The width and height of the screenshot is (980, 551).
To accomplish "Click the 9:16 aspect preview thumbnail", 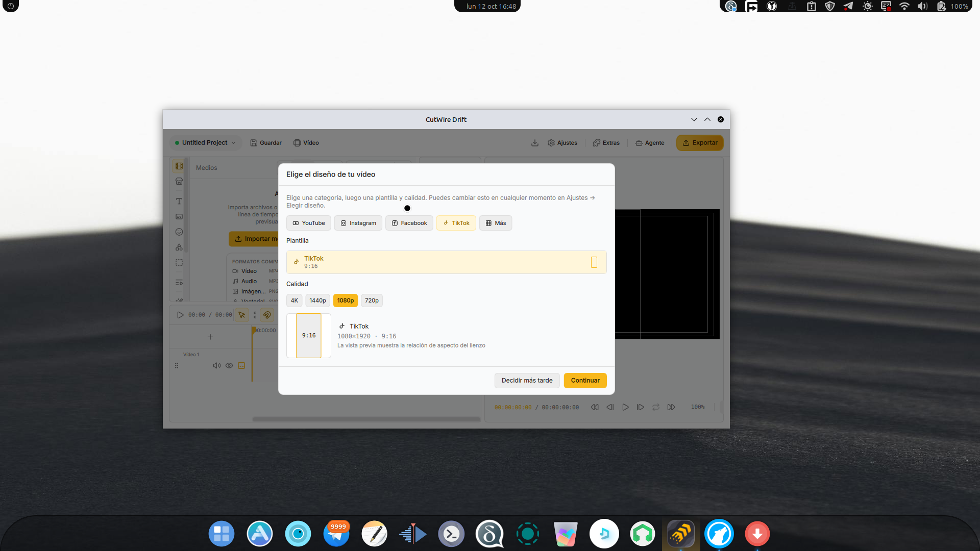I will pyautogui.click(x=309, y=336).
